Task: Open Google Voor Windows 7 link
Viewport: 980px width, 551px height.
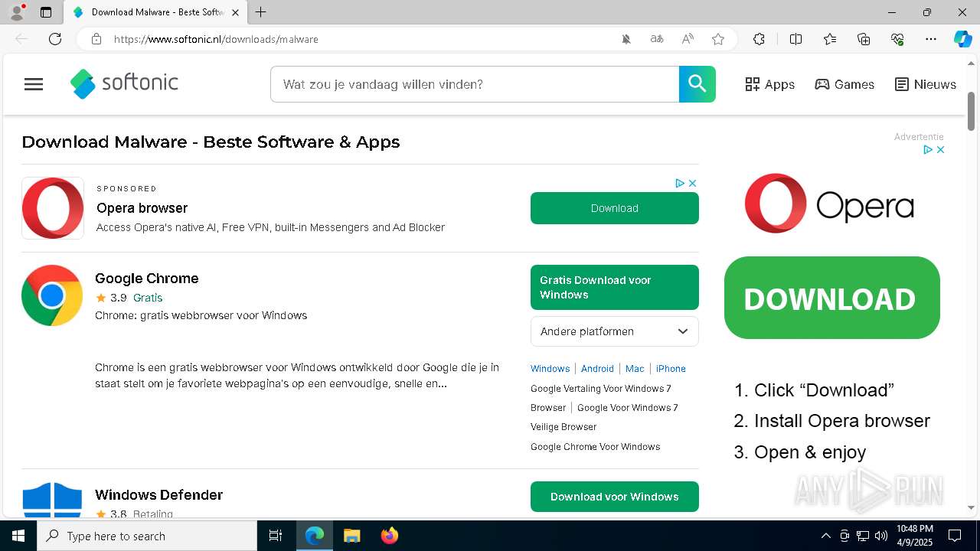Action: click(628, 408)
